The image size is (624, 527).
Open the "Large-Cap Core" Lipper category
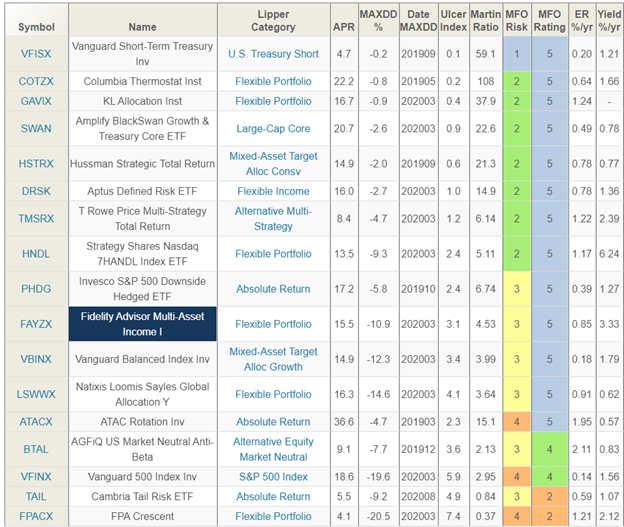[x=273, y=128]
